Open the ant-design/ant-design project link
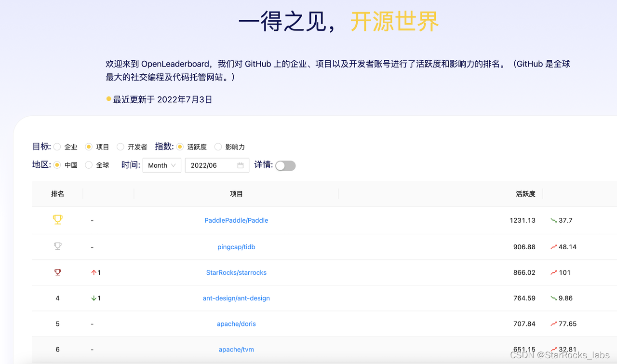The width and height of the screenshot is (617, 364). coord(236,298)
